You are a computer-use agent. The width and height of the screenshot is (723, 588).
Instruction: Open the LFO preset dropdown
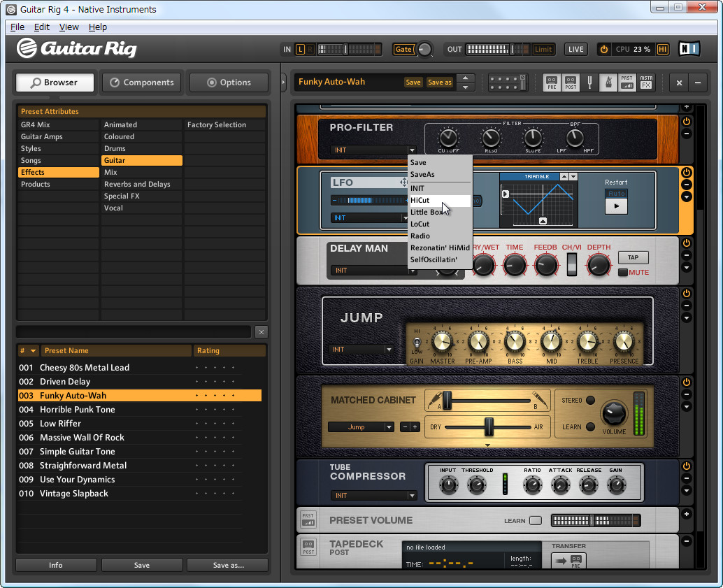point(369,217)
